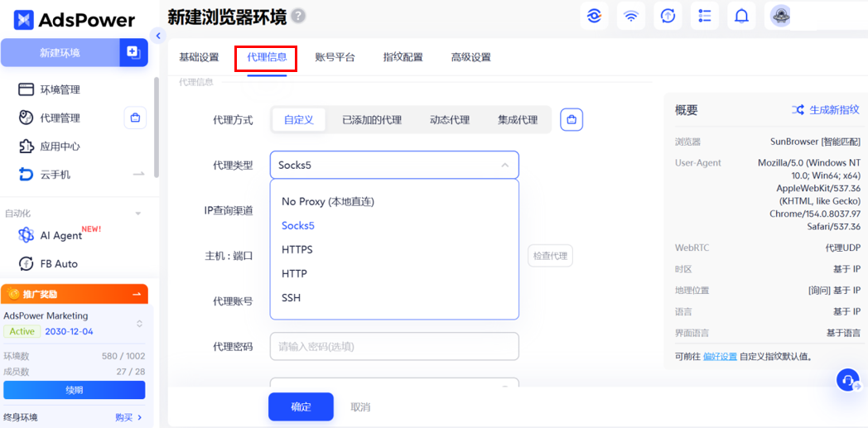Screen dimensions: 868x428
Task: Open the task list icon in the top bar
Action: (x=705, y=16)
